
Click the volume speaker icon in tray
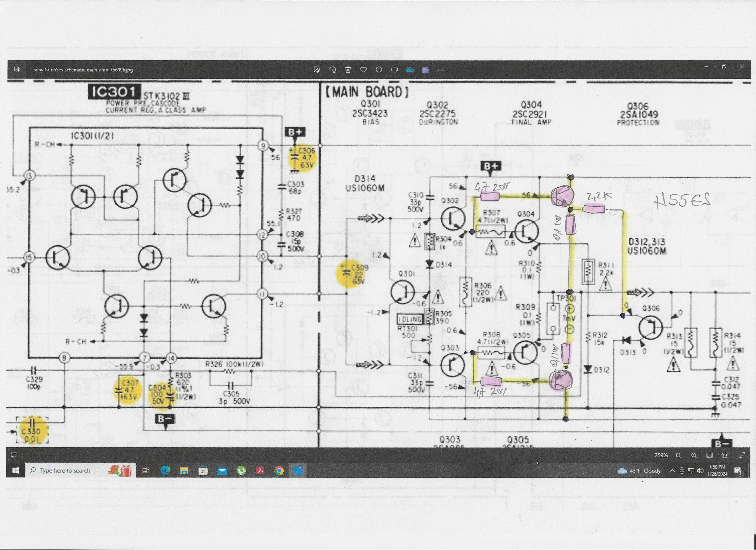point(700,471)
